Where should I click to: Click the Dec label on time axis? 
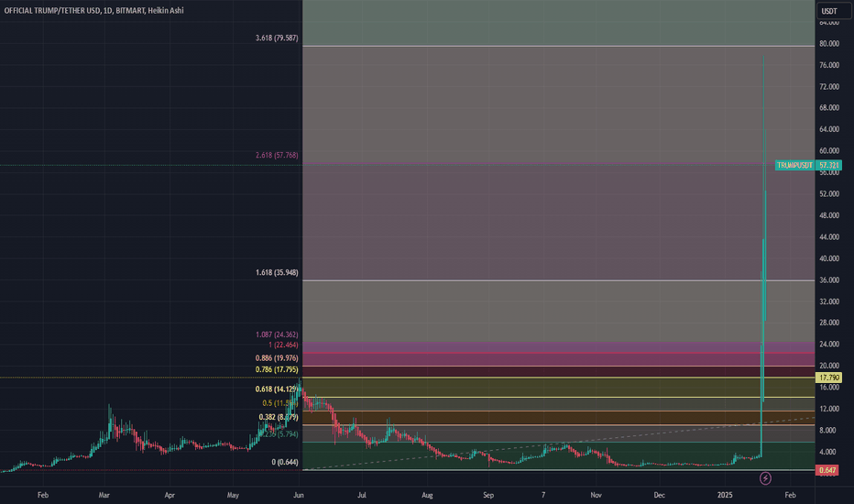[660, 495]
